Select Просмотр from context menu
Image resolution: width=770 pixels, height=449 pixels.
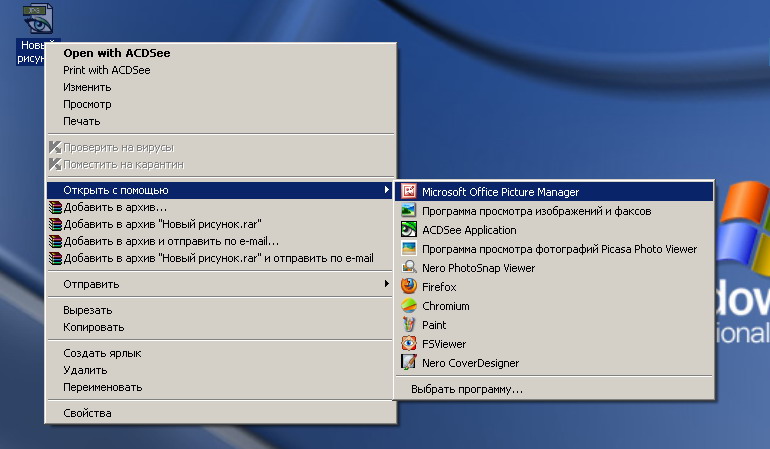(220, 104)
